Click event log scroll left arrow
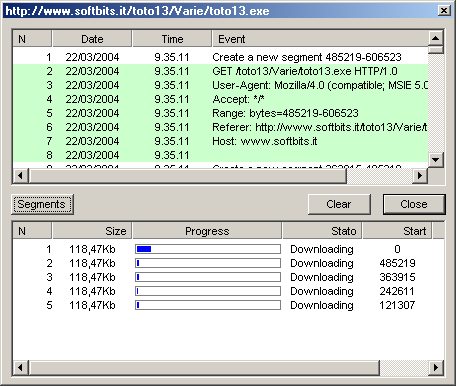This screenshot has width=457, height=386. [x=21, y=176]
